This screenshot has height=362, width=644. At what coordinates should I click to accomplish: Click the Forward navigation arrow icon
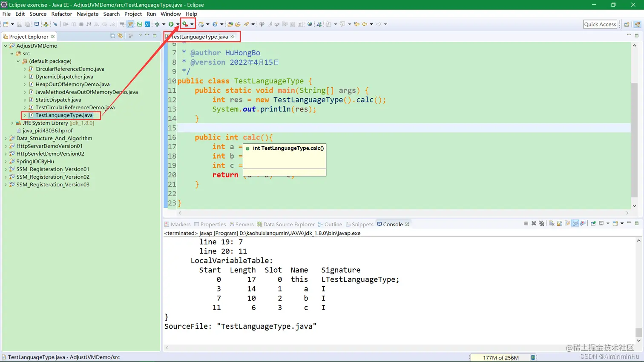[x=378, y=24]
